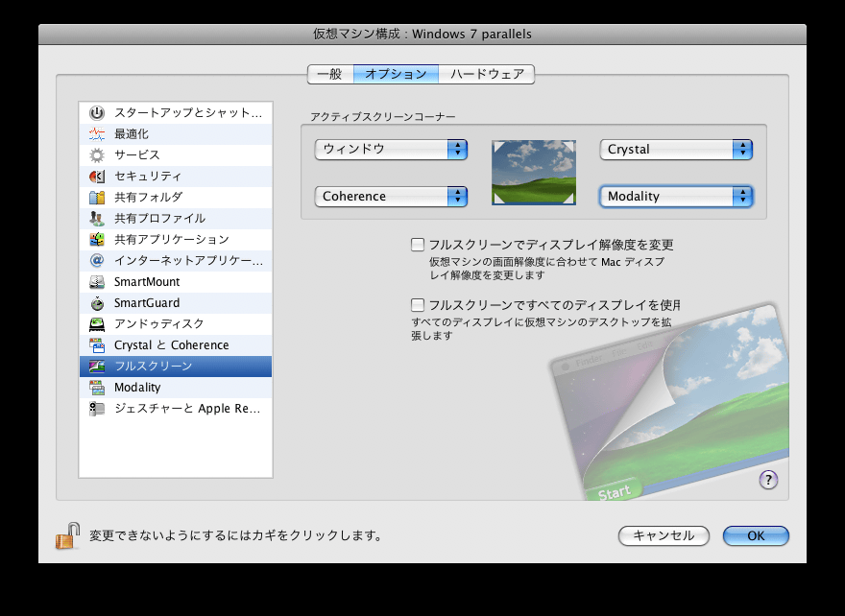
Task: Select SmartGuard text in the sidebar list
Action: point(147,302)
